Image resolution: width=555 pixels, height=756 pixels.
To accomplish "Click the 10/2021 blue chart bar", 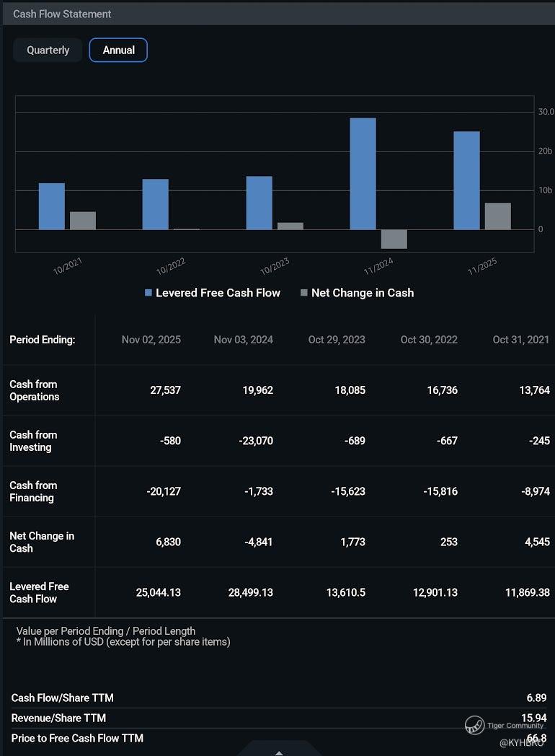I will (x=52, y=206).
